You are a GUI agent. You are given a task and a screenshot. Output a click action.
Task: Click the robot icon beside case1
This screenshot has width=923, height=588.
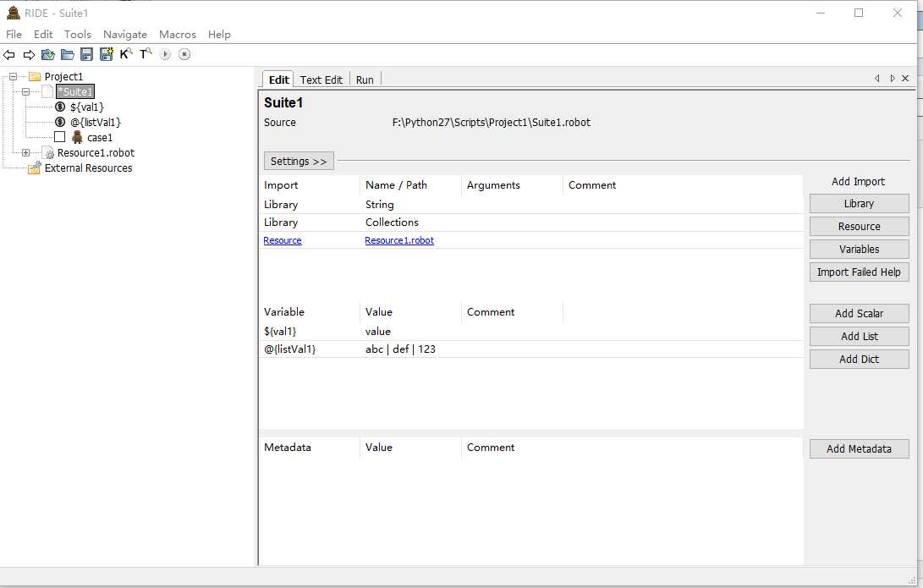[x=77, y=137]
